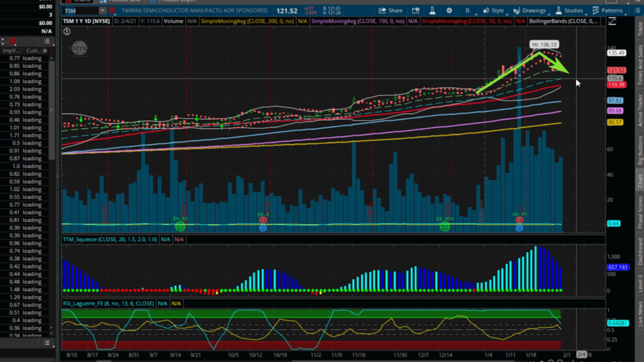This screenshot has width=644, height=362.
Task: Click the blue marker near 10/12
Action: pos(263,228)
